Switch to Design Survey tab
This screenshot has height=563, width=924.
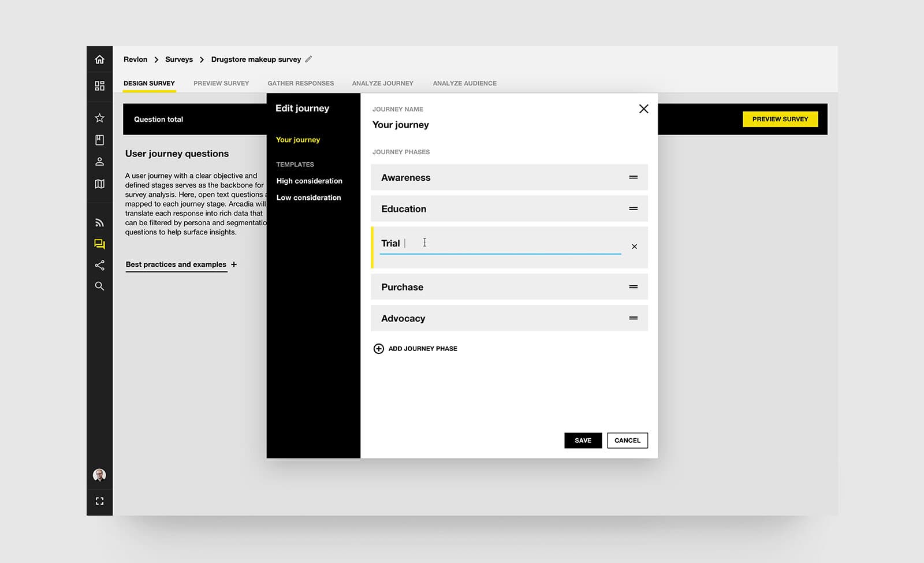point(149,83)
